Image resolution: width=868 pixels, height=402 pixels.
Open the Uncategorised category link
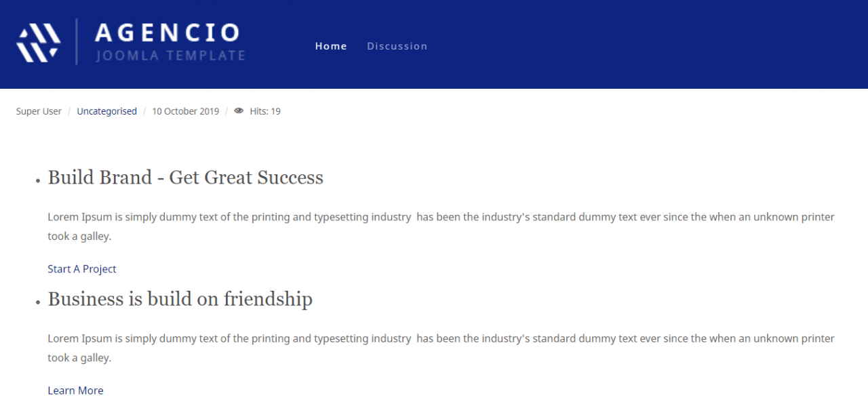(x=106, y=111)
